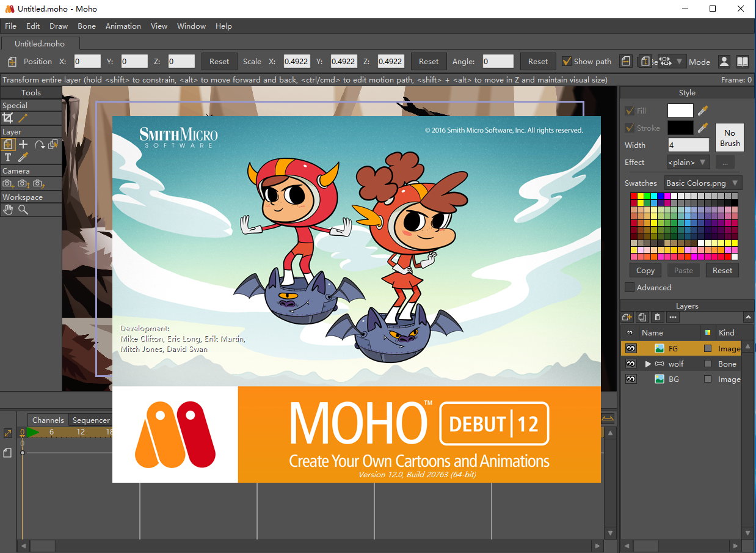Select the Pan/Tilt Camera tool
756x553 pixels.
click(38, 183)
